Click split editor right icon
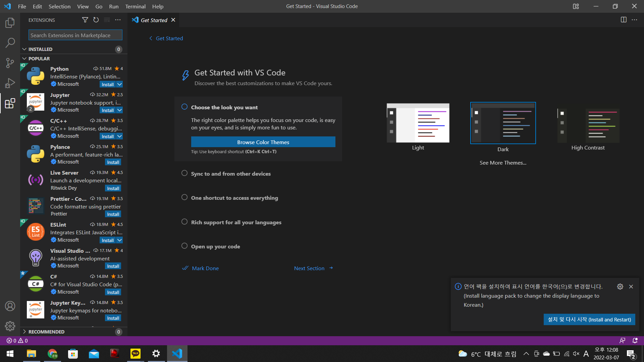644x362 pixels. pyautogui.click(x=624, y=20)
